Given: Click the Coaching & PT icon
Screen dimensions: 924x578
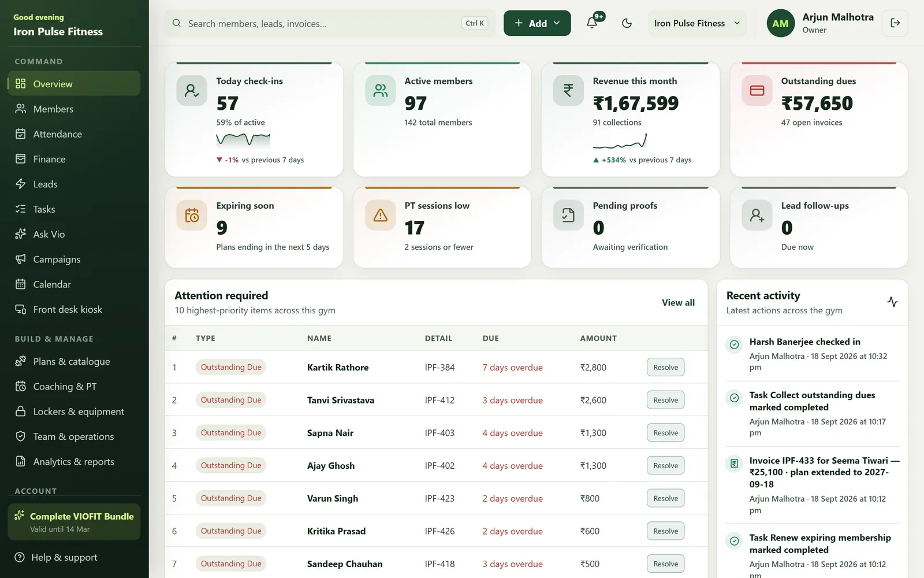Looking at the screenshot, I should click(21, 386).
